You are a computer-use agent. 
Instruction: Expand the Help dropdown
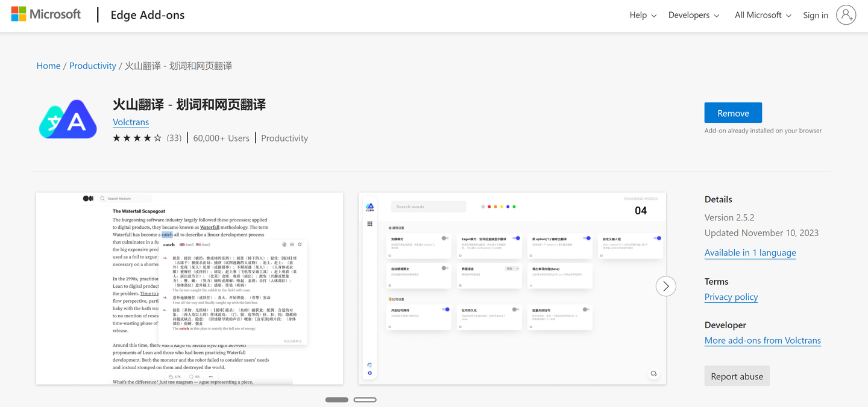(x=642, y=15)
